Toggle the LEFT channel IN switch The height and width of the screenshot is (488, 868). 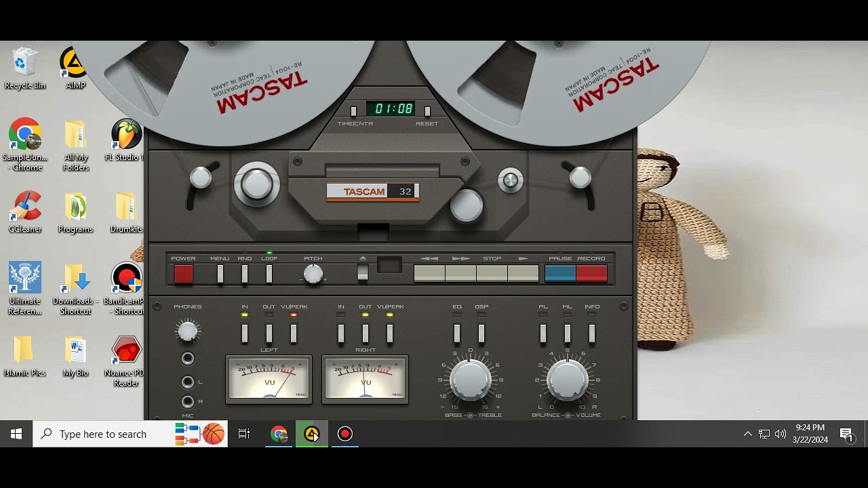(x=245, y=333)
